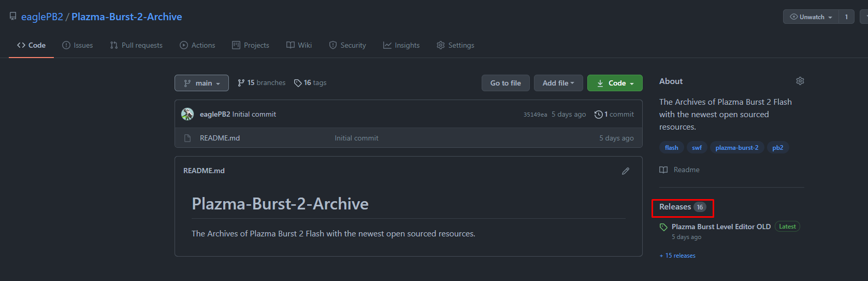The width and height of the screenshot is (868, 281).
Task: Select the swf topic tag
Action: 697,148
